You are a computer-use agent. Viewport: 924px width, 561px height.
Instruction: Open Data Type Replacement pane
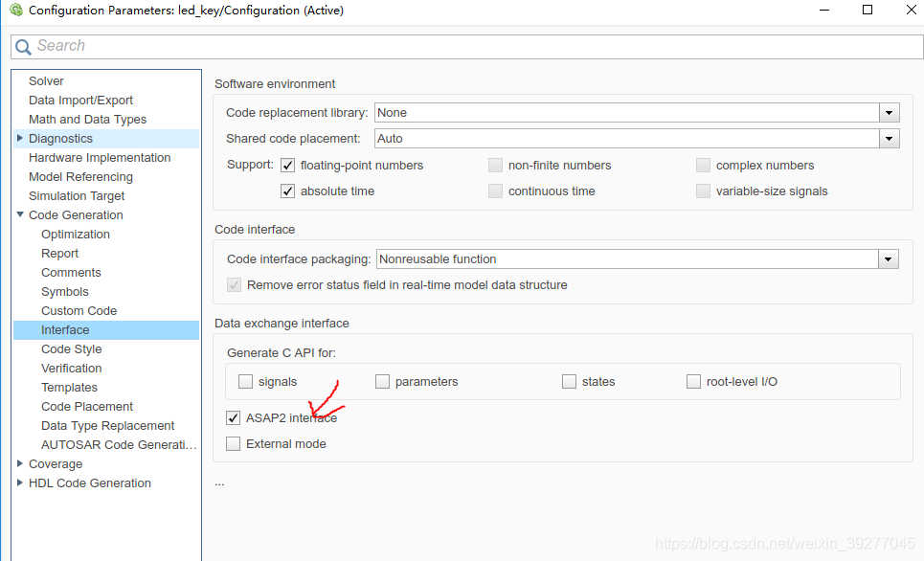[x=108, y=426]
